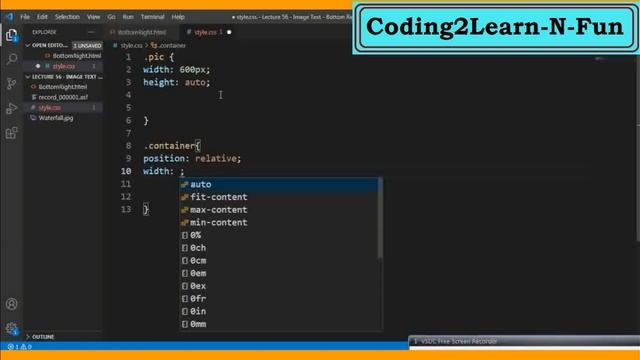
Task: Click the errors and warnings status indicator
Action: tap(19, 347)
